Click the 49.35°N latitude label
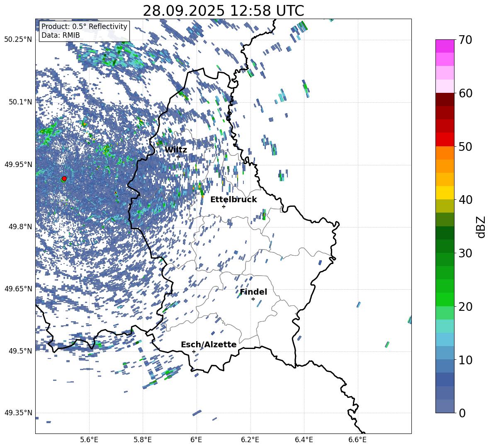491x448 pixels. pyautogui.click(x=18, y=413)
